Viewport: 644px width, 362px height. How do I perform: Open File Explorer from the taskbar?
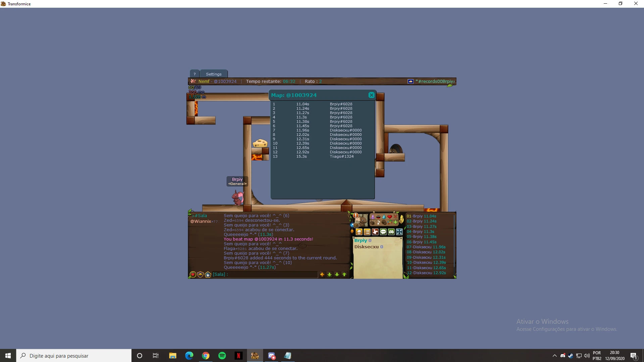point(173,356)
